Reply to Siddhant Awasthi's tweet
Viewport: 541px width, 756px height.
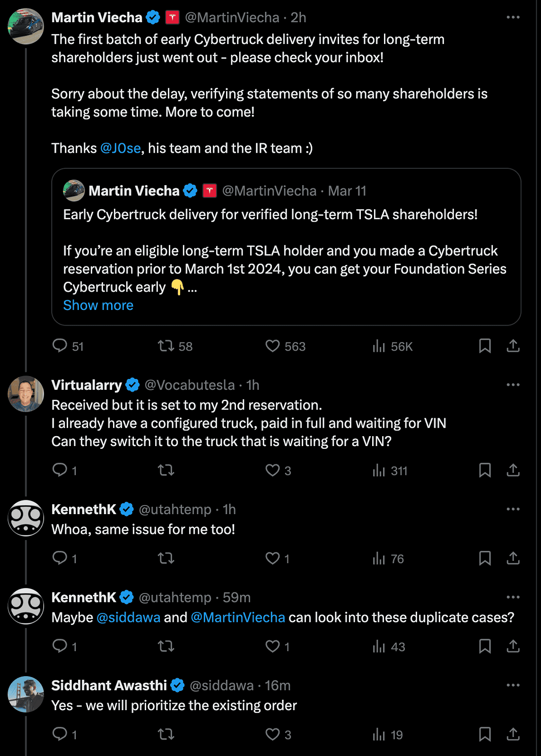click(64, 734)
